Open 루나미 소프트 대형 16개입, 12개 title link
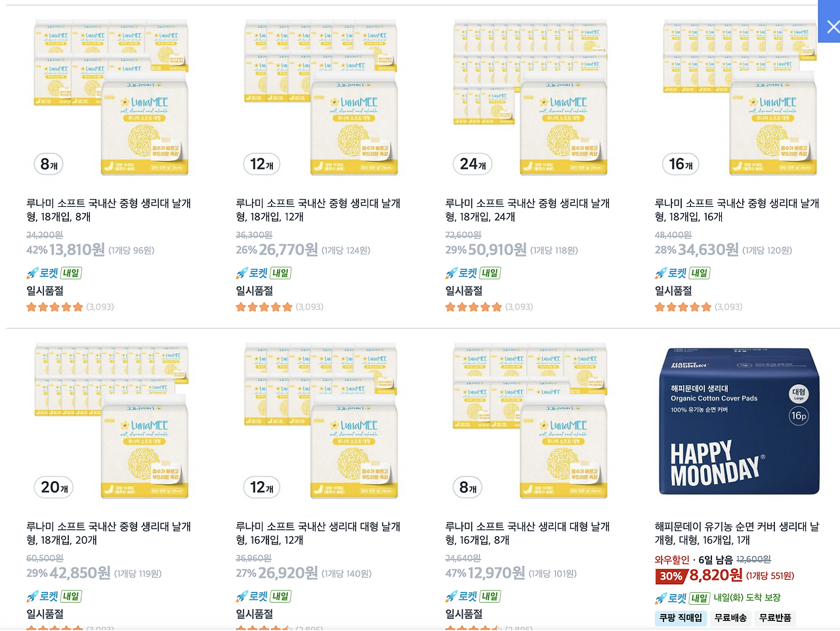 318,533
